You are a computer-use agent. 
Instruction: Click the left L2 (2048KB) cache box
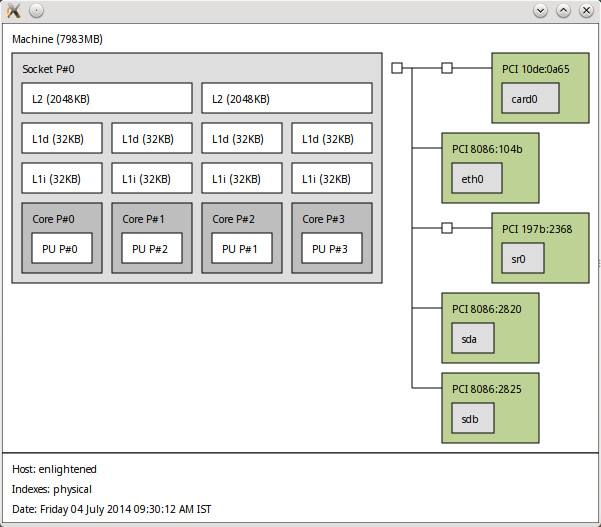coord(107,98)
